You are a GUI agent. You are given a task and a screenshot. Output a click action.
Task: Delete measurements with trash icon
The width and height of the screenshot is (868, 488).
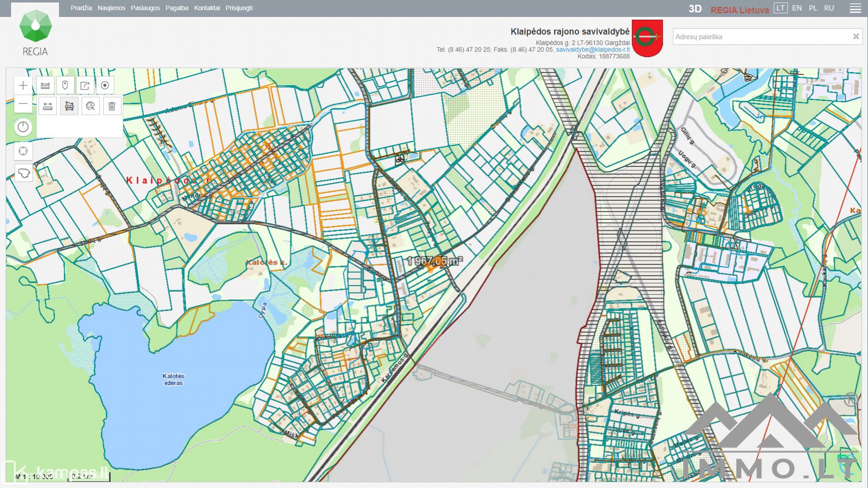[x=112, y=106]
